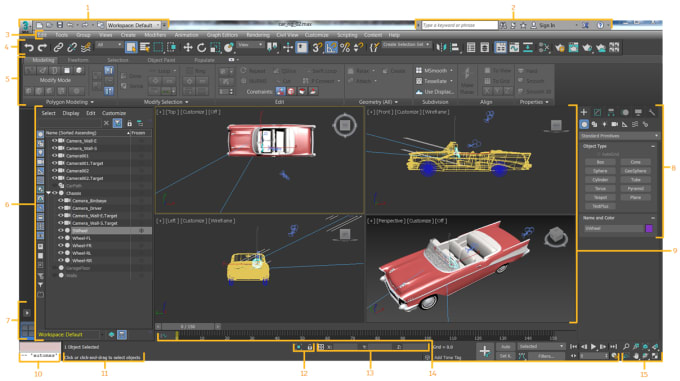Toggle visibility eye of Chassis
Image resolution: width=680 pixels, height=381 pixels.
point(55,193)
